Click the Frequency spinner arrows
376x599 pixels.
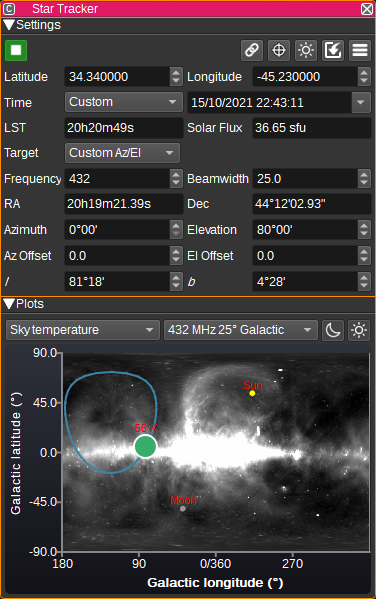[176, 178]
